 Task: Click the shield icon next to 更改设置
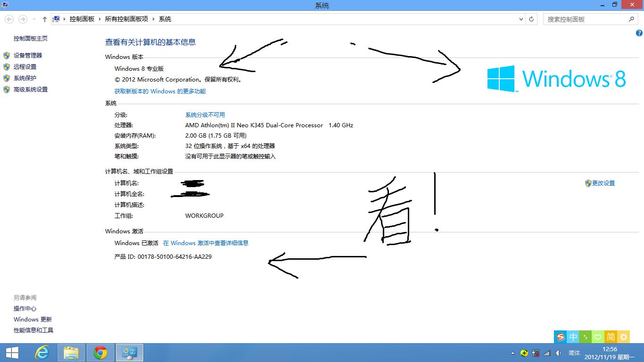click(x=588, y=183)
